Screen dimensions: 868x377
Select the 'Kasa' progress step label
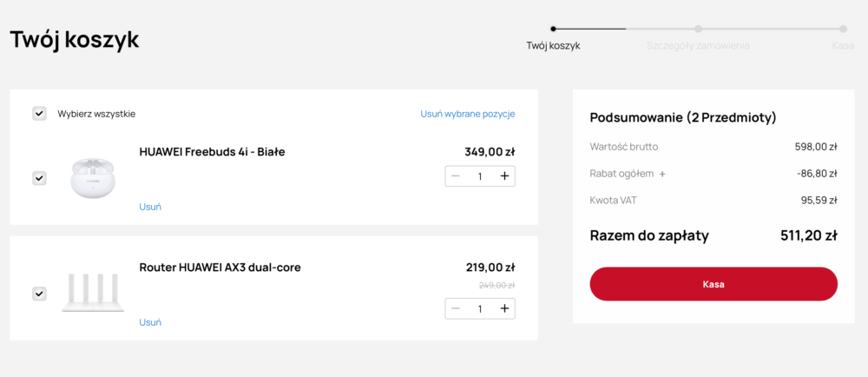tap(843, 46)
